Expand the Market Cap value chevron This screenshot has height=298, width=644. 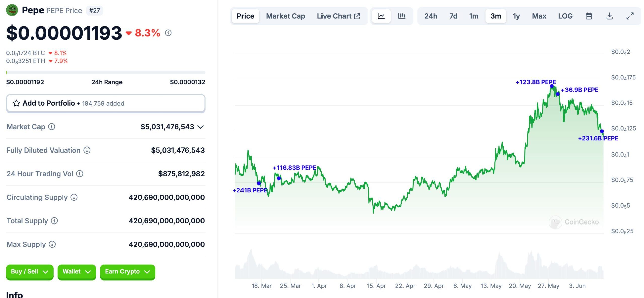[200, 127]
